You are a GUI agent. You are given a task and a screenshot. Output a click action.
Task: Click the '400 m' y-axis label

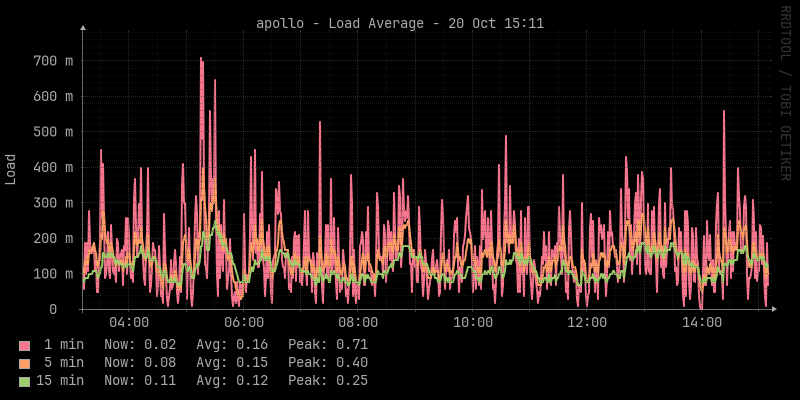[54, 168]
